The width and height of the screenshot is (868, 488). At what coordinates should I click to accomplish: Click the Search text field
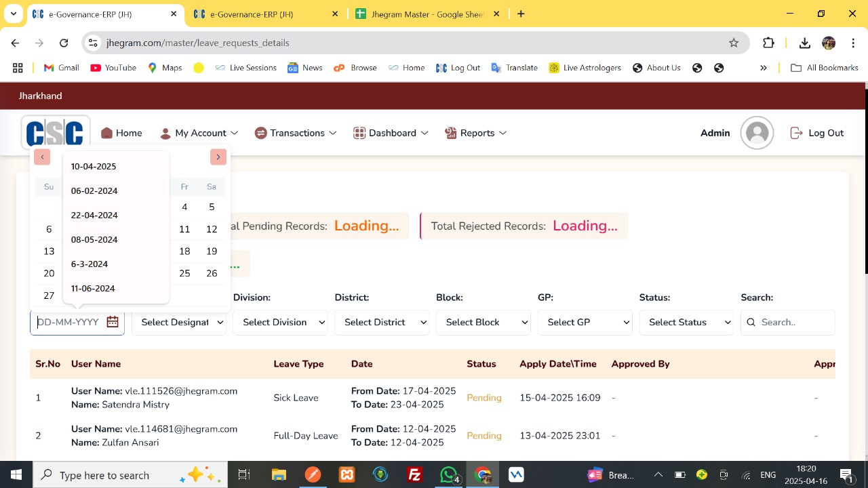tap(788, 322)
